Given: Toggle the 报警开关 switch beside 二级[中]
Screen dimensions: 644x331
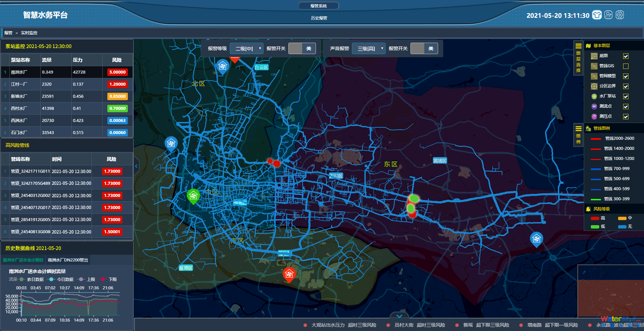Looking at the screenshot, I should pos(302,48).
